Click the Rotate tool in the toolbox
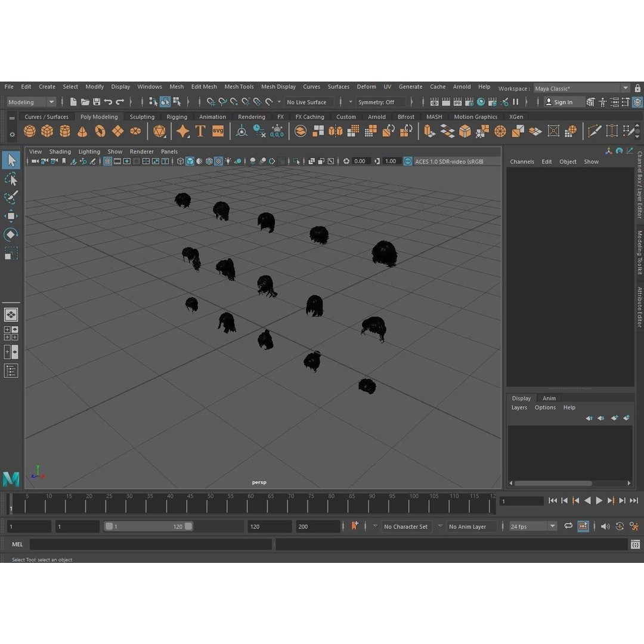This screenshot has width=644, height=644. [x=11, y=235]
